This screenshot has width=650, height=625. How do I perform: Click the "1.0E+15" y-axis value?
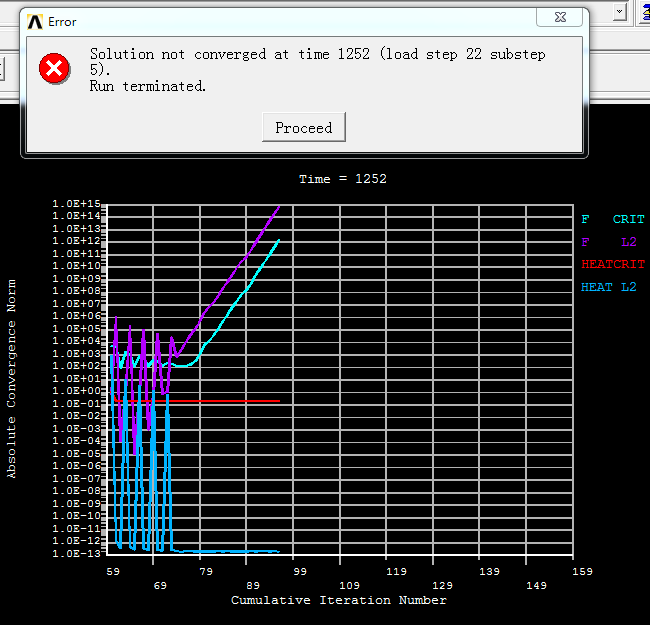76,203
